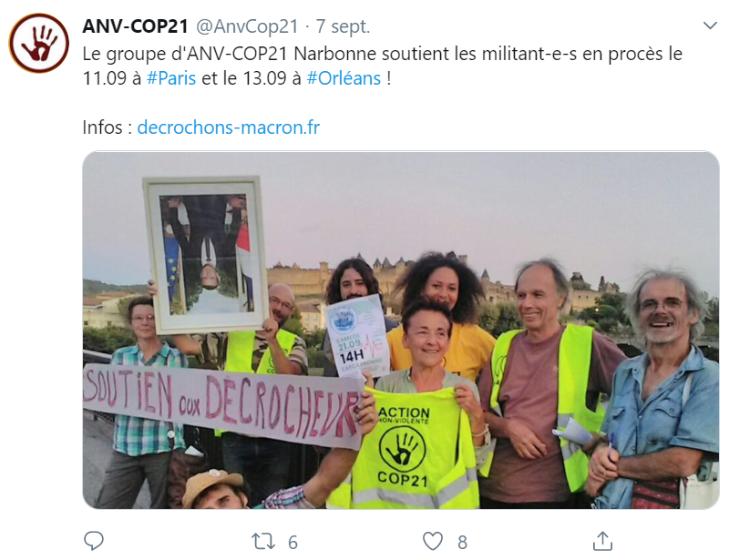The height and width of the screenshot is (560, 729).
Task: Click the pink Soutien aux Decrocheurs banner
Action: point(221,403)
